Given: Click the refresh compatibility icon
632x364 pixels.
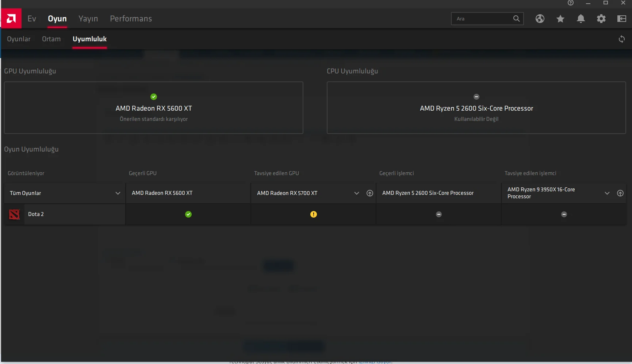Looking at the screenshot, I should tap(622, 39).
